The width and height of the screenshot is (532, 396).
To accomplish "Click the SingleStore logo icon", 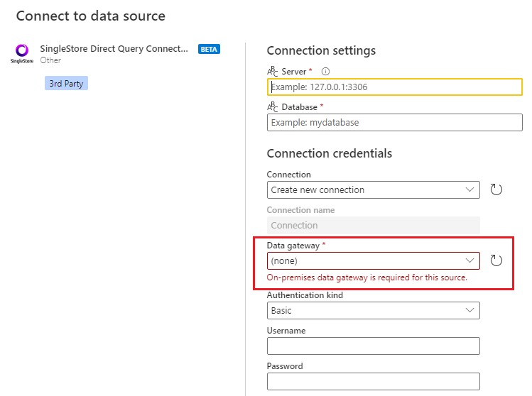I will [x=22, y=53].
